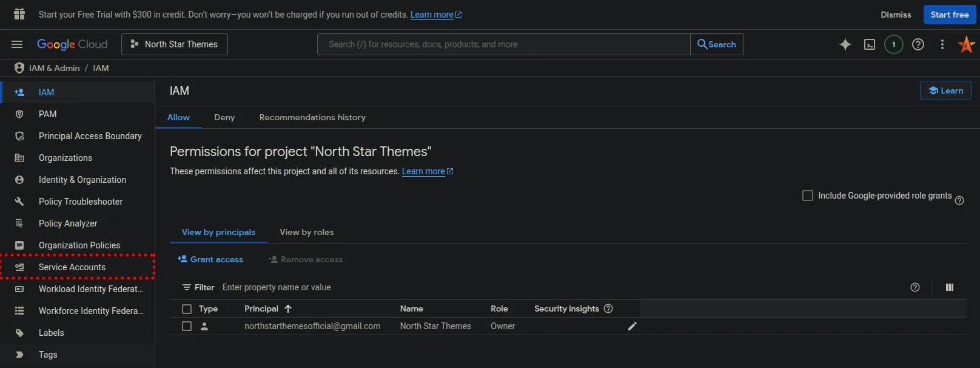Open Workforce Identity Federation page

[x=77, y=311]
